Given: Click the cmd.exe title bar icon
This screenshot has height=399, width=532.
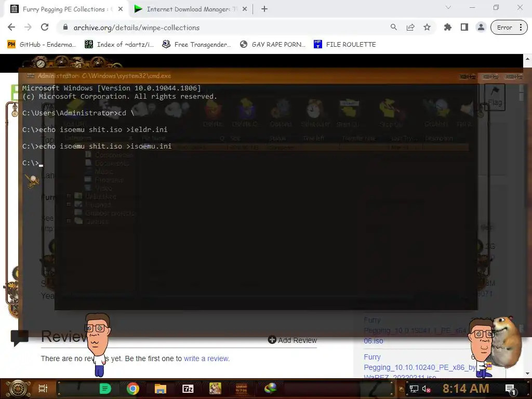Looking at the screenshot, I should 31,76.
